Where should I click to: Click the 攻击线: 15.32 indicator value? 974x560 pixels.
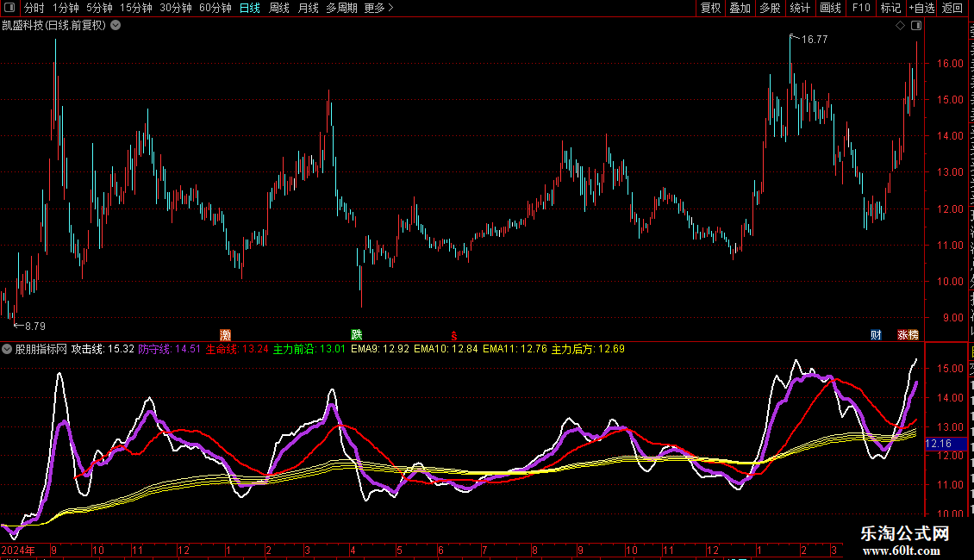pyautogui.click(x=103, y=349)
